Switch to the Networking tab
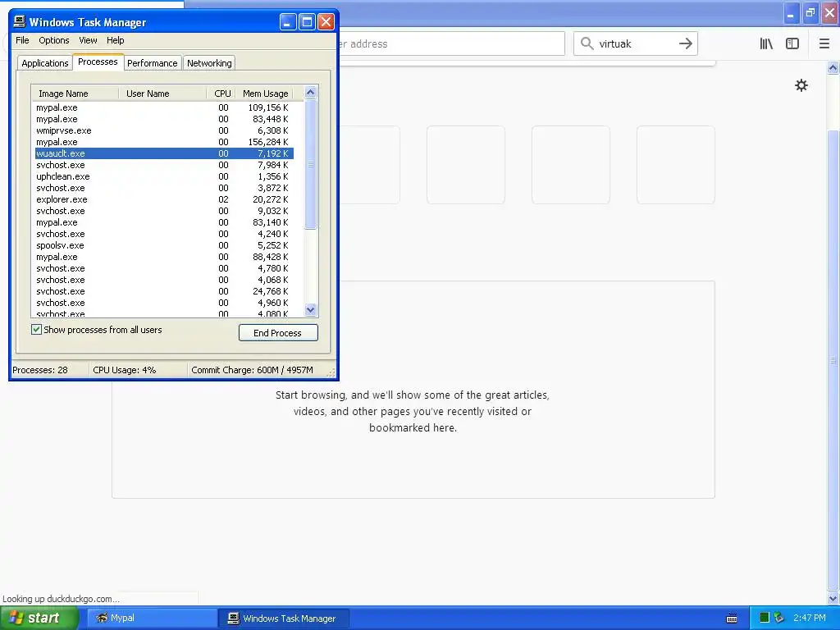This screenshot has height=630, width=840. (209, 63)
